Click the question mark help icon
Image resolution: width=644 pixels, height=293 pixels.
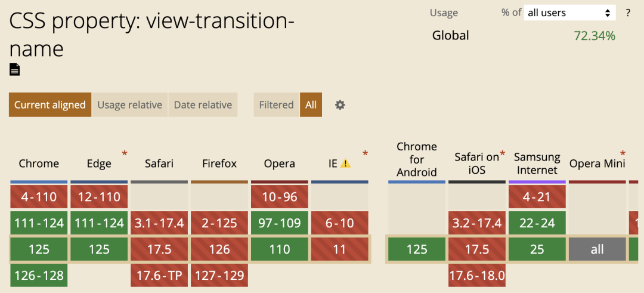627,13
